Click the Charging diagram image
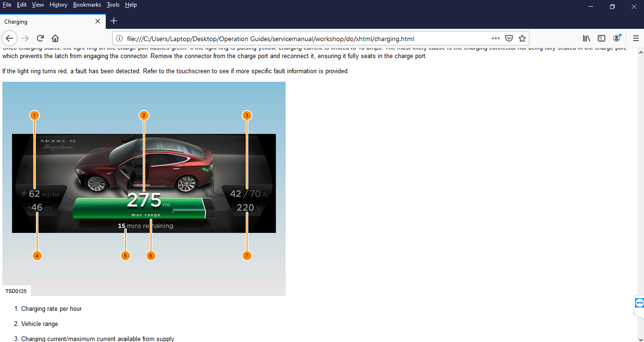Viewport: 644px width, 342px height. pyautogui.click(x=144, y=188)
